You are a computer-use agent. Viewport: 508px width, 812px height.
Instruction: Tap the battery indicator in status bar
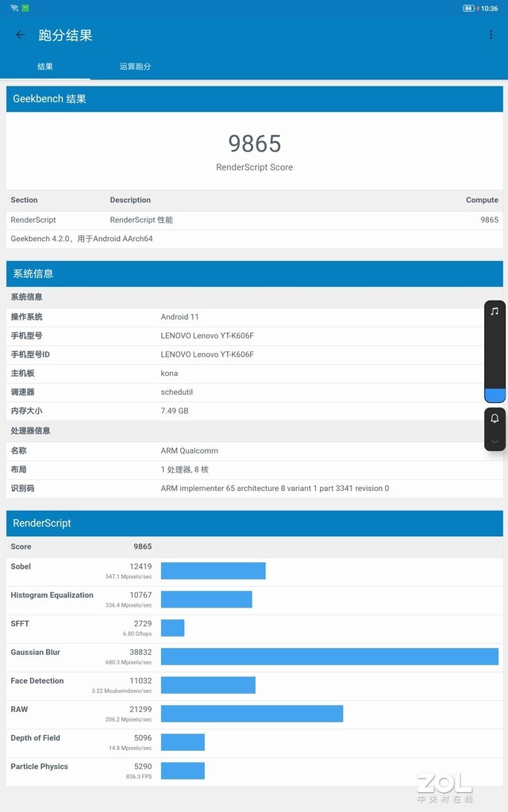(x=468, y=8)
